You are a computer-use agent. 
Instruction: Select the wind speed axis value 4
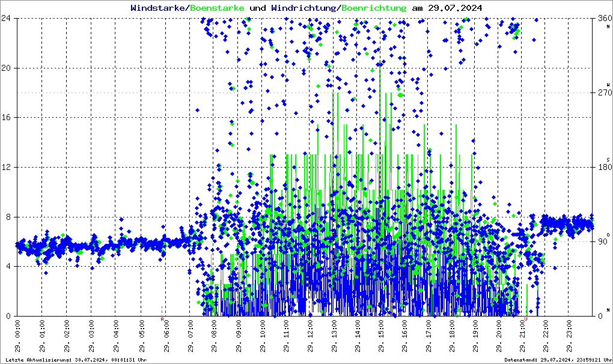tap(8, 266)
